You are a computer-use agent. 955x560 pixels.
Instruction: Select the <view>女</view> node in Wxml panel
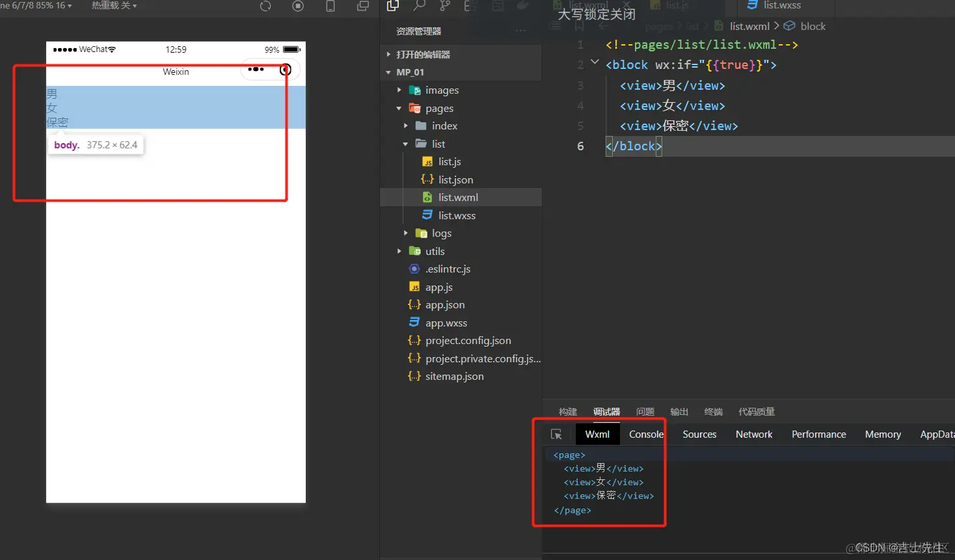(x=604, y=482)
